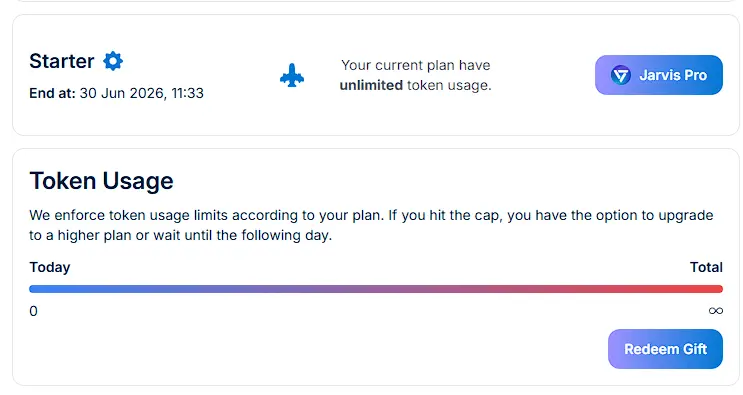The width and height of the screenshot is (743, 395).
Task: Upgrade via the Jarvis Pro button
Action: (x=659, y=75)
